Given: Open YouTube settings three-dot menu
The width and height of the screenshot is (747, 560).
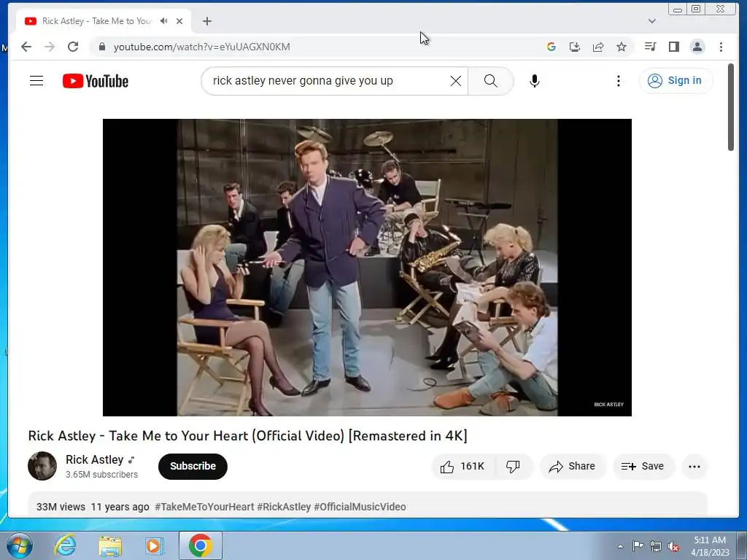Looking at the screenshot, I should pos(619,81).
